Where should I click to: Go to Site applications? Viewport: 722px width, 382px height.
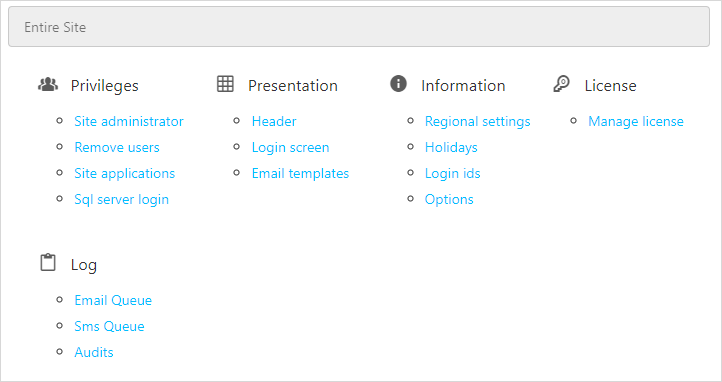tap(125, 174)
